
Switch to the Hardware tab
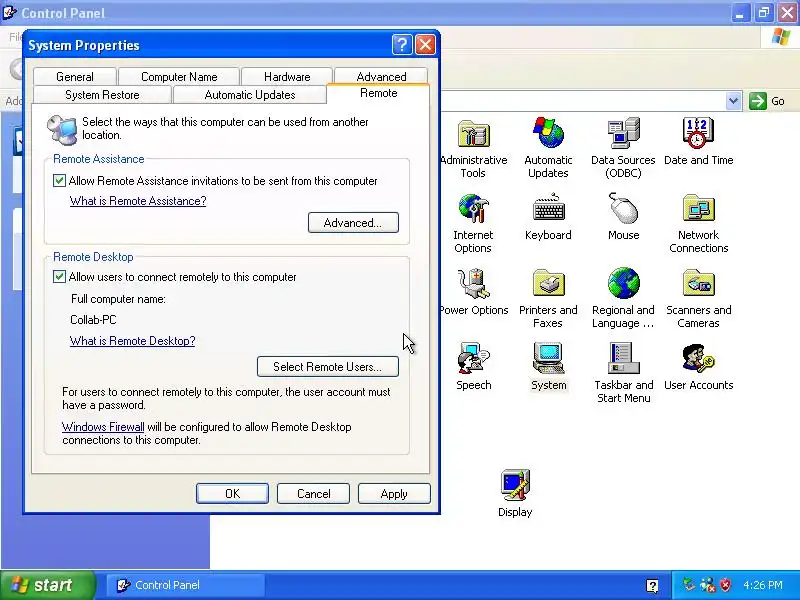click(287, 77)
